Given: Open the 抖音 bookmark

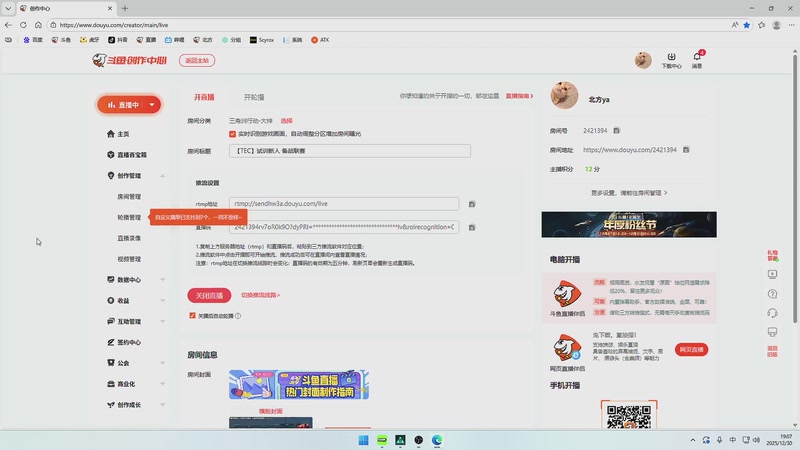Looking at the screenshot, I should 118,40.
